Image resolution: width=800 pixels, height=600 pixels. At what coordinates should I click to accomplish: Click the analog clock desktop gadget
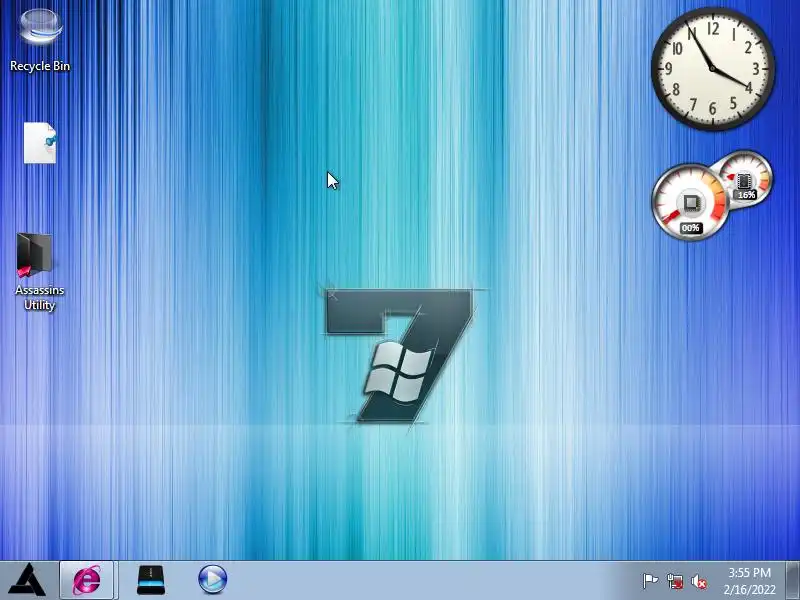coord(713,69)
